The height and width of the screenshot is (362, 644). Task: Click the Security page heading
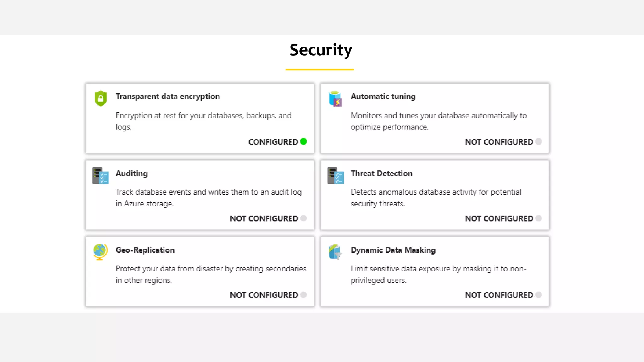pyautogui.click(x=320, y=50)
